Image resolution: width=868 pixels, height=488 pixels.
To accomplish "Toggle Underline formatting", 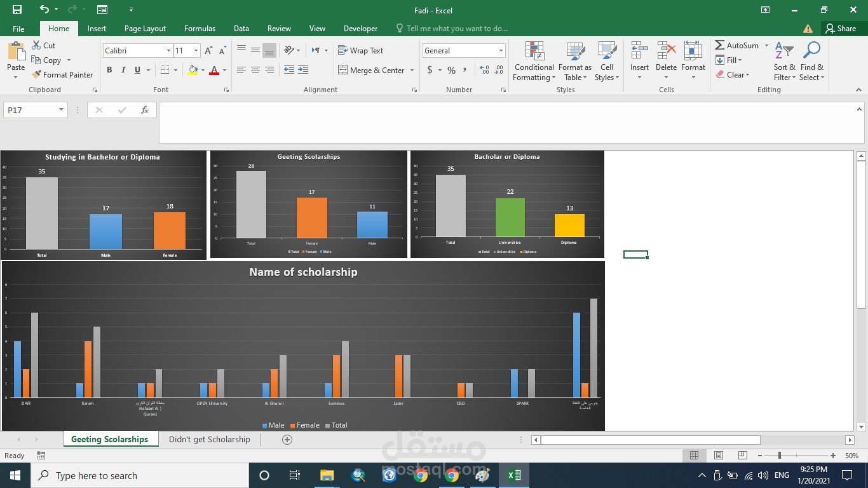I will (137, 70).
